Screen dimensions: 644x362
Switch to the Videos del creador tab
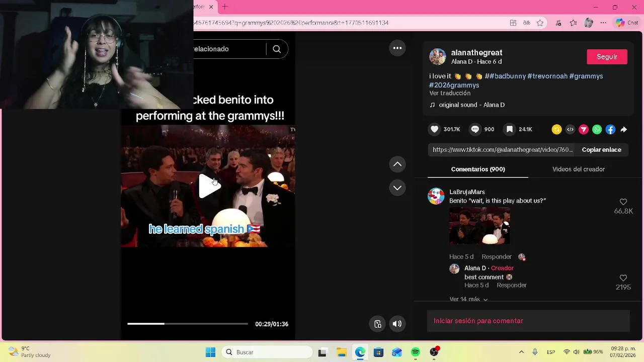(579, 169)
